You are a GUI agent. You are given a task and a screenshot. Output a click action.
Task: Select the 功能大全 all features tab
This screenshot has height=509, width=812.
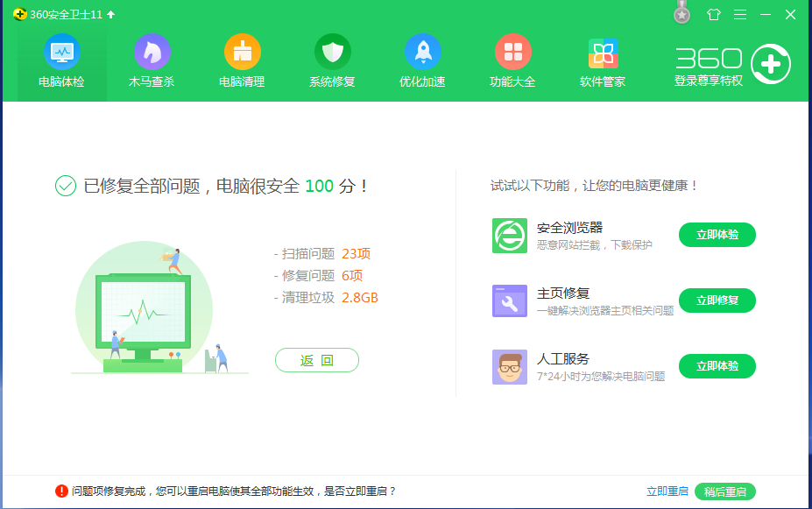(512, 61)
